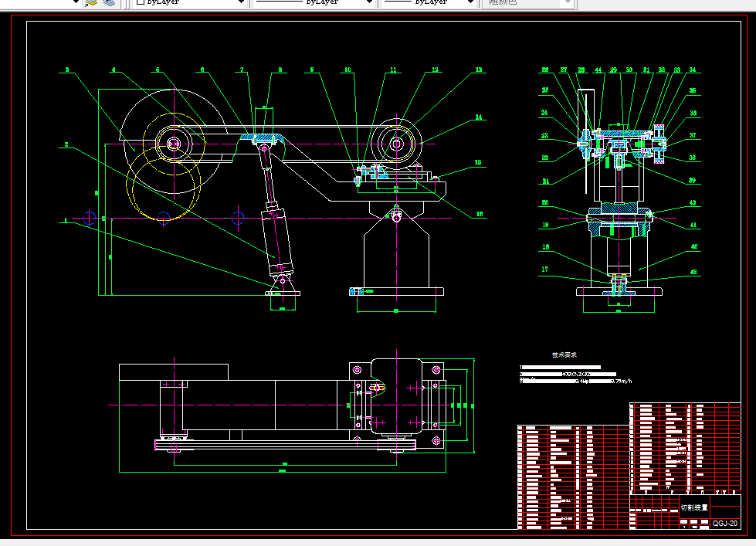This screenshot has width=756, height=546.
Task: Select part balloon number 2
Action: [x=66, y=144]
